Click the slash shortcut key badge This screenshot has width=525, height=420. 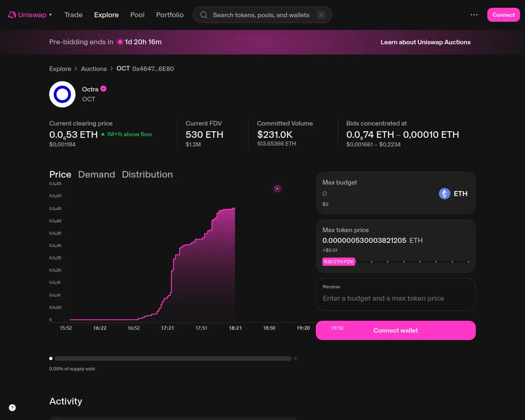tap(321, 15)
